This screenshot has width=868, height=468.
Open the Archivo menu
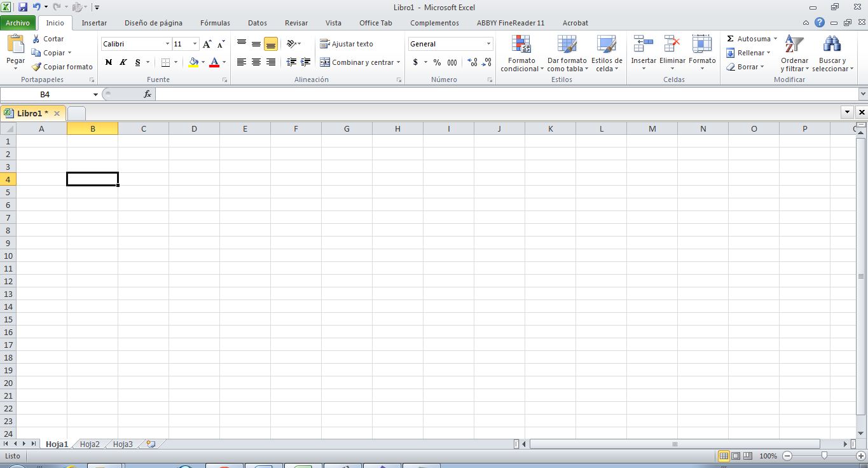[17, 23]
